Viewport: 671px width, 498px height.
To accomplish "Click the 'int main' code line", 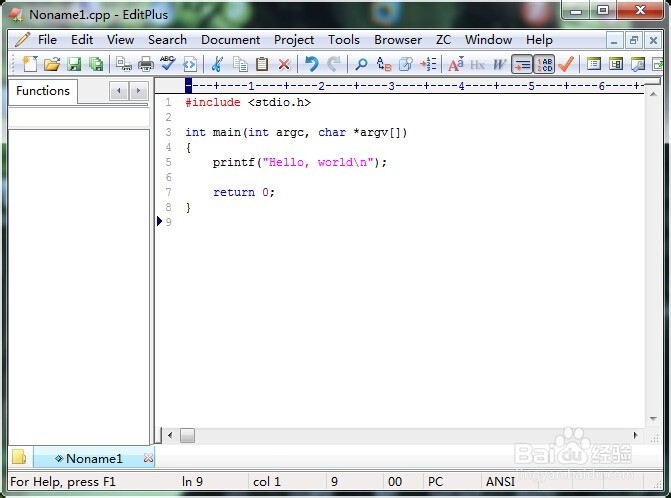I will (x=296, y=132).
